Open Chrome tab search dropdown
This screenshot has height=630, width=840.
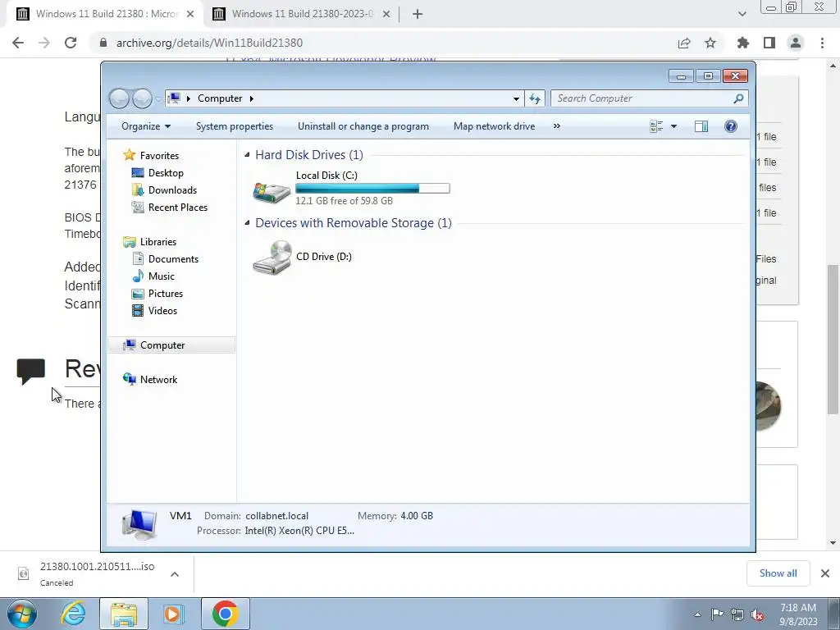click(x=742, y=14)
